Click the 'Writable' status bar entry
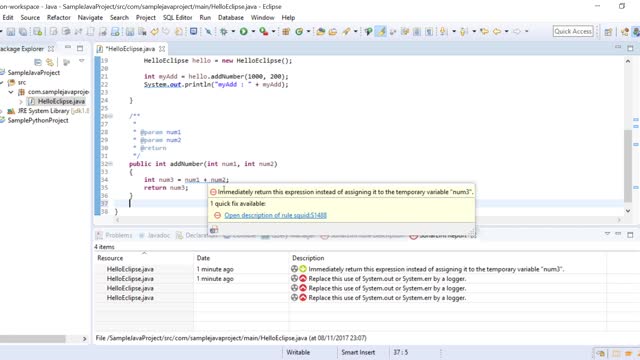The image size is (640, 360). pyautogui.click(x=298, y=352)
